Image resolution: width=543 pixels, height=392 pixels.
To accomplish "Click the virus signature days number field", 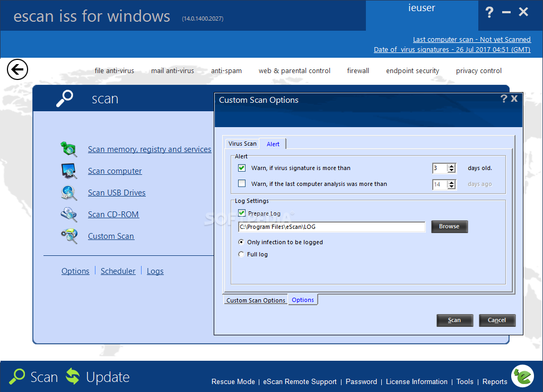I will coord(440,168).
